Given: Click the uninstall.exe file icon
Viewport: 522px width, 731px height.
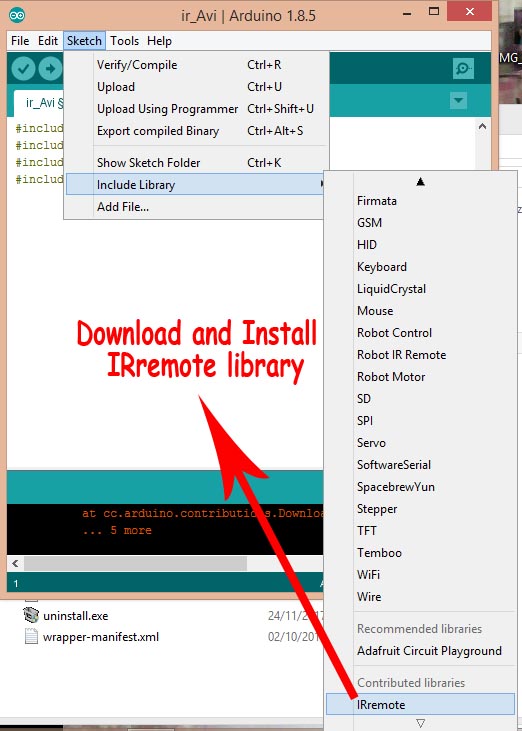Looking at the screenshot, I should click(x=31, y=615).
